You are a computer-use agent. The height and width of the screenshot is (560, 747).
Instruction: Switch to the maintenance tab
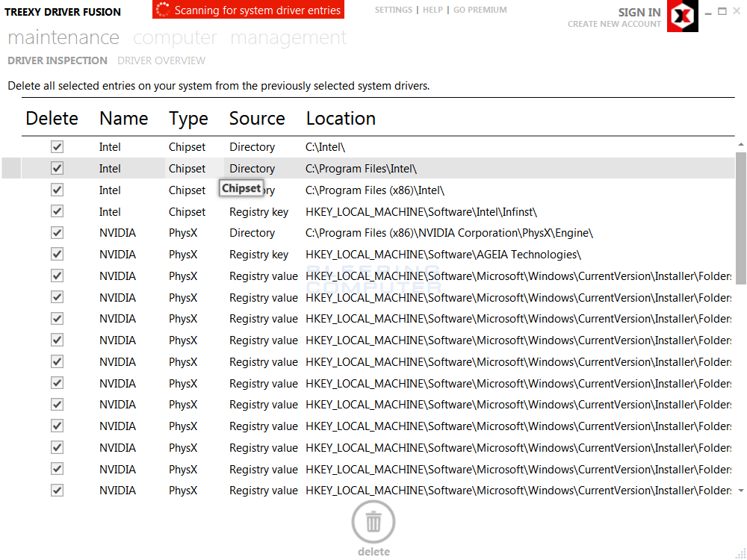tap(63, 37)
